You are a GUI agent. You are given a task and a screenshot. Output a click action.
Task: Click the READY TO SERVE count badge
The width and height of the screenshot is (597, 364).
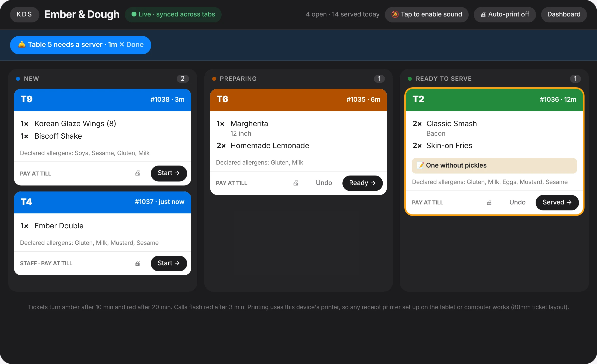[575, 79]
